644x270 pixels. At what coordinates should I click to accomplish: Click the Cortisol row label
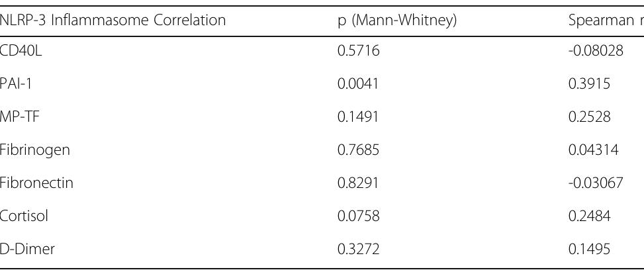coord(24,216)
